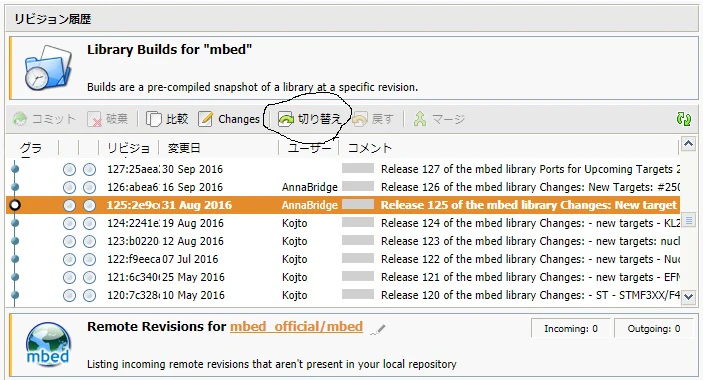Click the Library Builds folder clock icon
Image resolution: width=703 pixels, height=380 pixels.
pyautogui.click(x=48, y=67)
